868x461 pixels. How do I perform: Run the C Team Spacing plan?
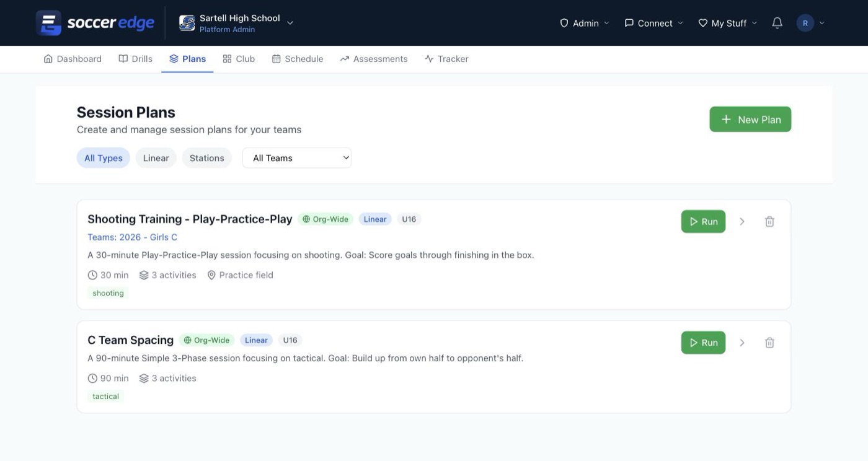point(703,343)
